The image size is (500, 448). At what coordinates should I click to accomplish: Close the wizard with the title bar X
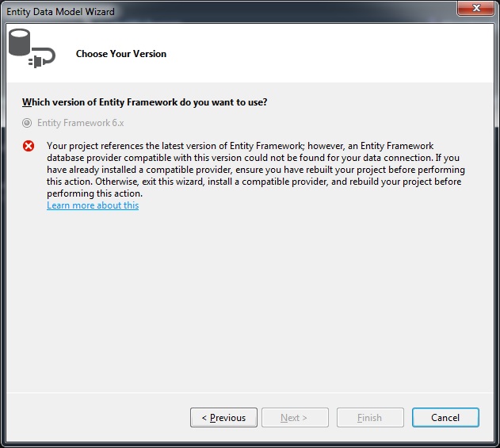[x=476, y=8]
